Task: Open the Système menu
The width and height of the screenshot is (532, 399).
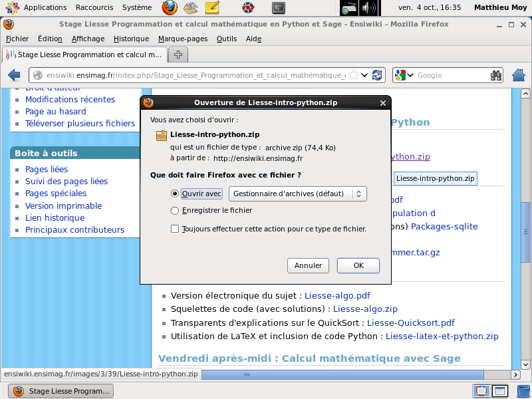Action: click(137, 7)
